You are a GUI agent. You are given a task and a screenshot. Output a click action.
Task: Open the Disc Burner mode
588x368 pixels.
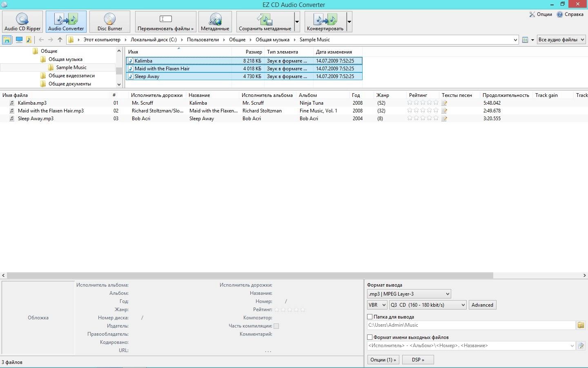109,22
